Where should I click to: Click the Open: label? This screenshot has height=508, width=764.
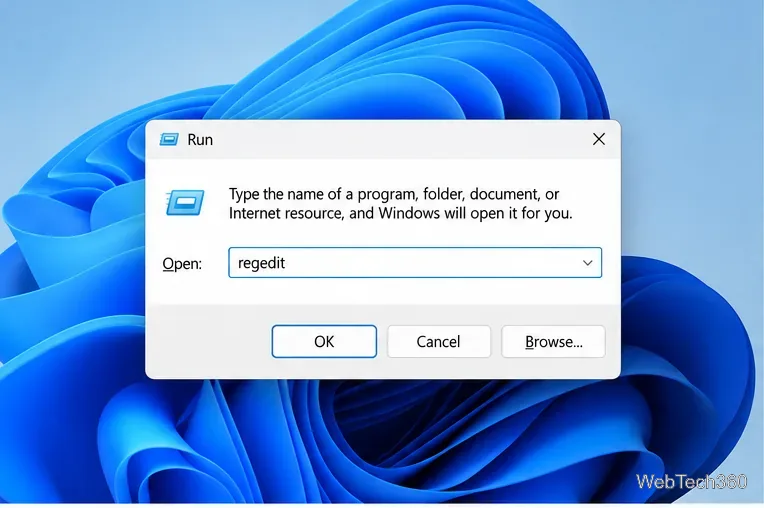coord(182,263)
